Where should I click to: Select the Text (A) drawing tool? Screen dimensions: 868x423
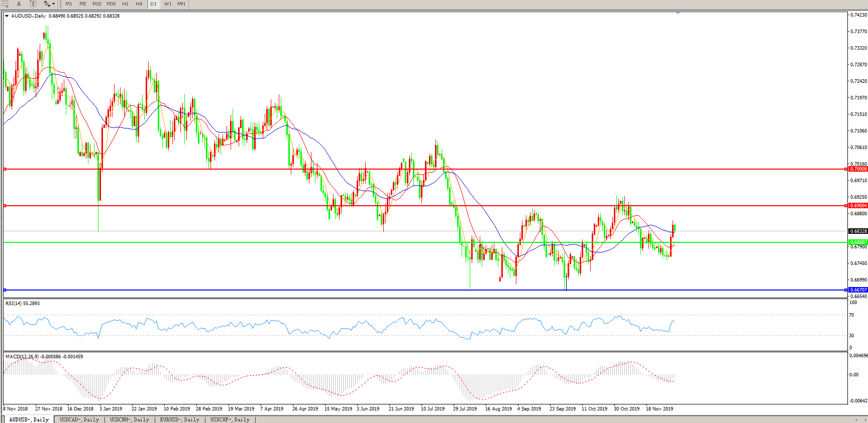19,4
